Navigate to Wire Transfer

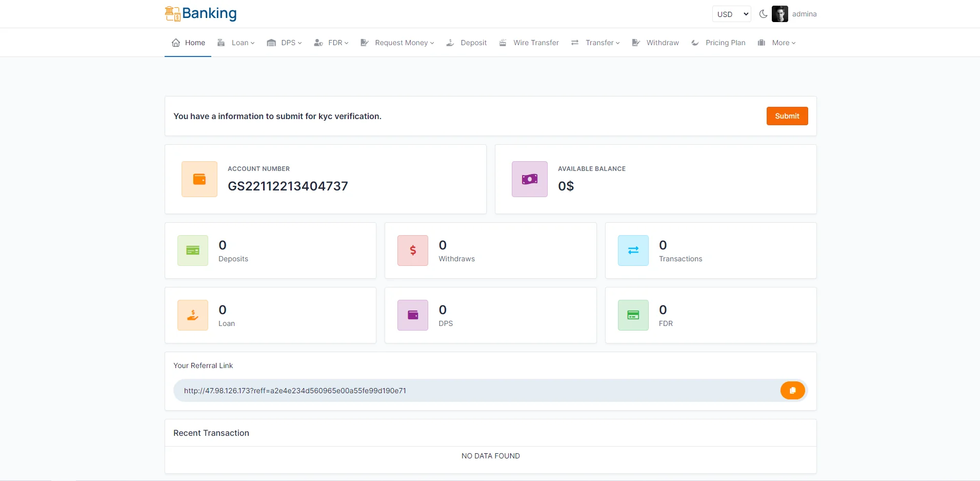click(x=529, y=43)
